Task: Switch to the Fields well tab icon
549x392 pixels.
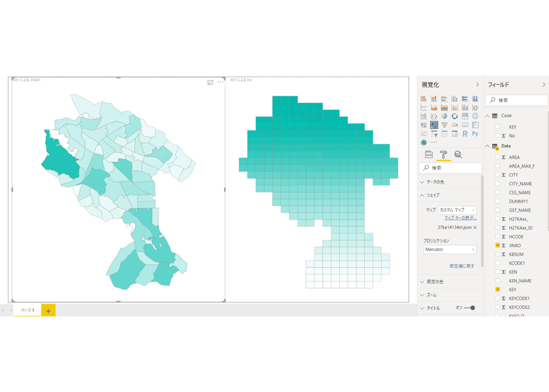Action: click(x=428, y=154)
